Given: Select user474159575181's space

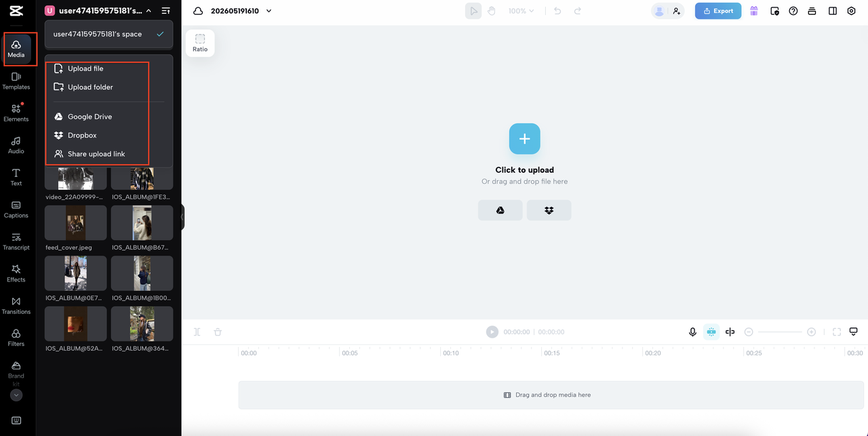Looking at the screenshot, I should click(x=109, y=34).
